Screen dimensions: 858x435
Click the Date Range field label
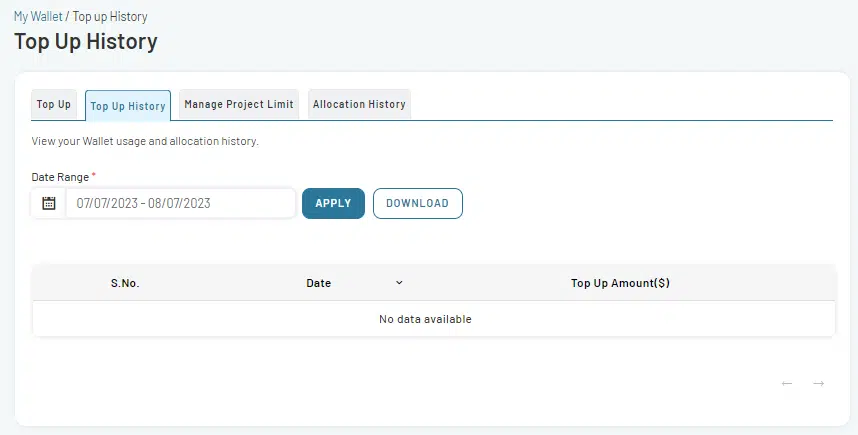pyautogui.click(x=60, y=177)
